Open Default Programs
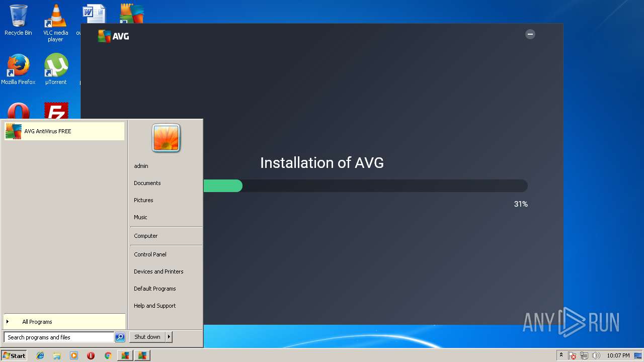The image size is (644, 362). click(155, 289)
